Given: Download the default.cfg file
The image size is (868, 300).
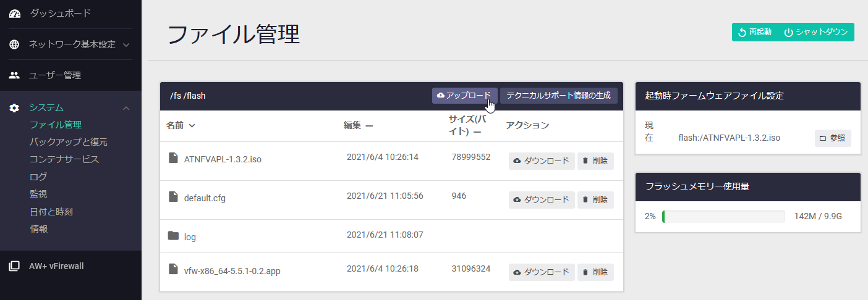Looking at the screenshot, I should [x=542, y=200].
